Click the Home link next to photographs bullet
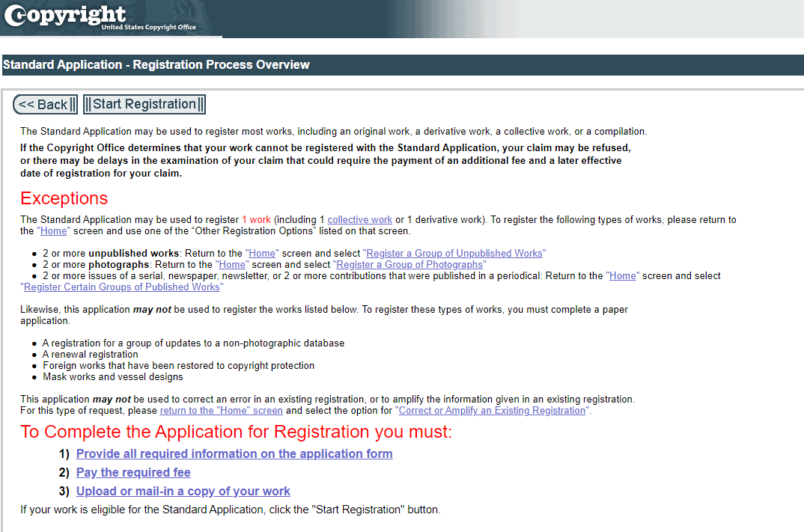The width and height of the screenshot is (804, 532). (x=231, y=264)
